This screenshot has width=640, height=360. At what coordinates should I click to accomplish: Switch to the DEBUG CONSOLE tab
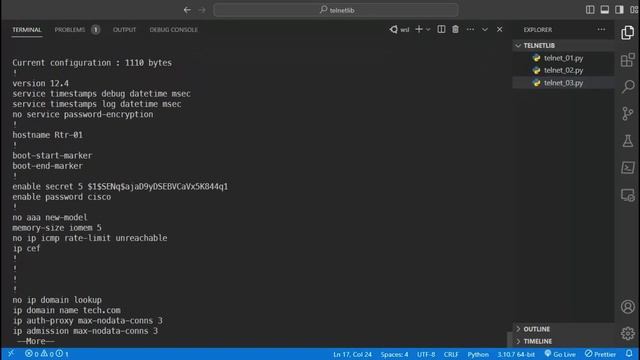pos(173,30)
